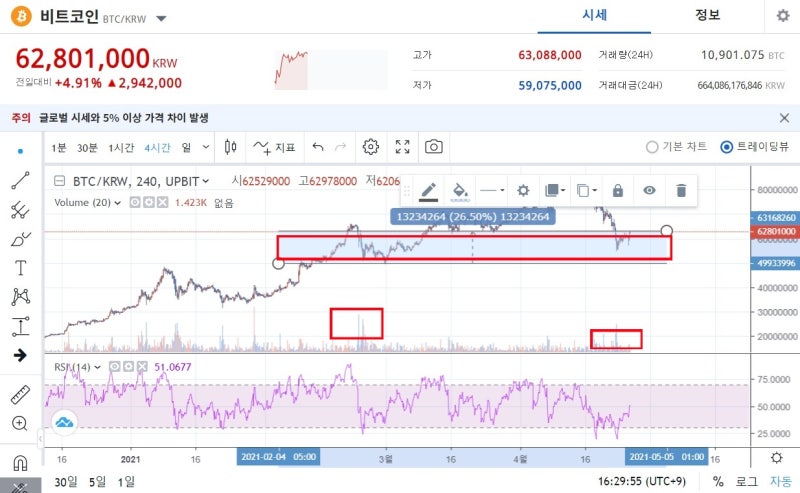Open candlestick chart type selector
Viewport: 800px width, 493px height.
coord(231,147)
